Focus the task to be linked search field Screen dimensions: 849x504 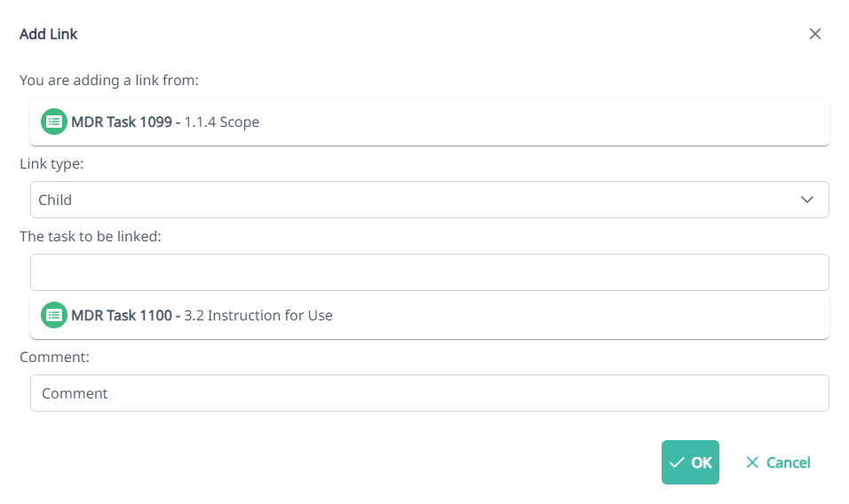429,272
